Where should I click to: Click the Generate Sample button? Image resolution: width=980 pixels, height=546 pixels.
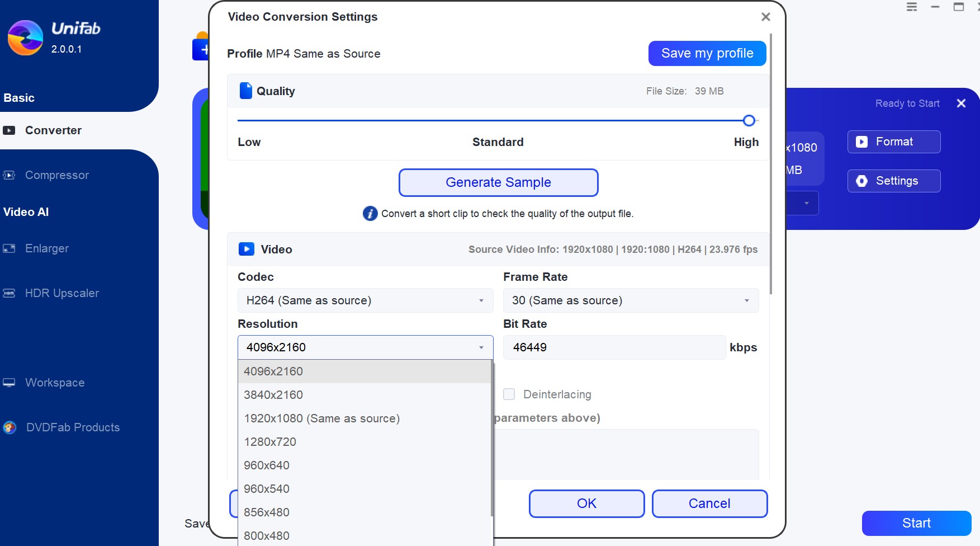click(x=499, y=182)
